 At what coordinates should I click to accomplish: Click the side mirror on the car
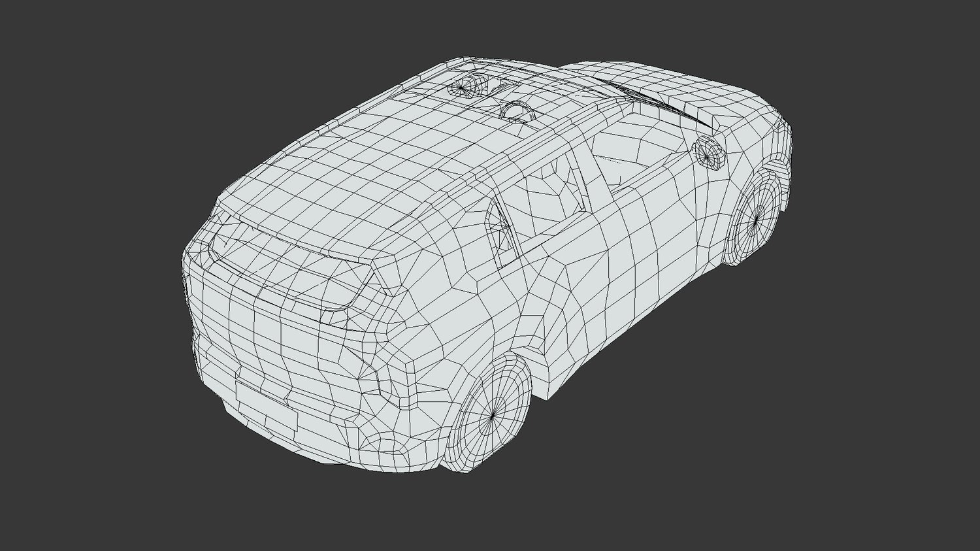click(x=709, y=151)
